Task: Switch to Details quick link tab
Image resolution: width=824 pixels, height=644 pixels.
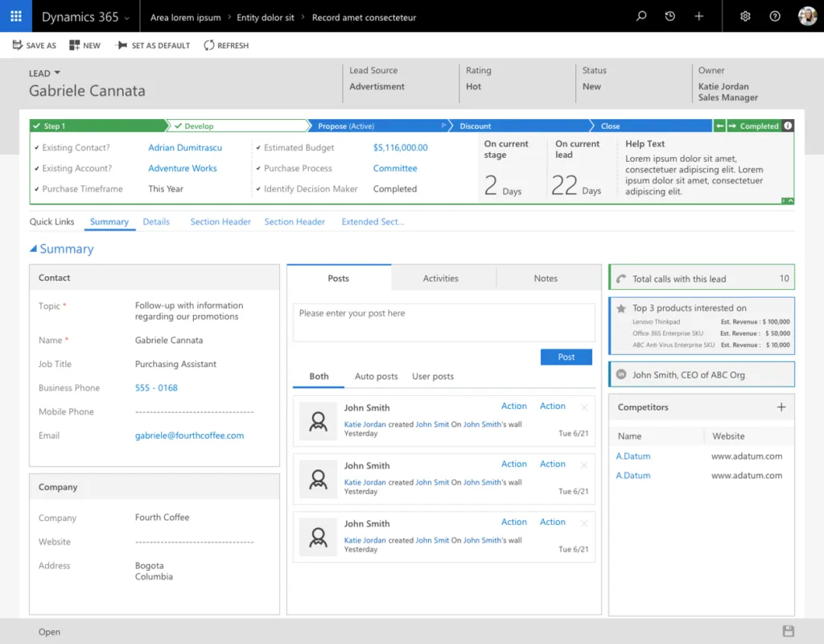Action: point(156,222)
